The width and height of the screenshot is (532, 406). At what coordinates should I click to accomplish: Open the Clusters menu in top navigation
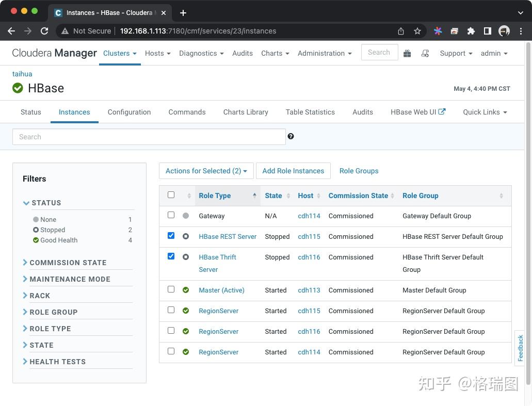click(x=120, y=53)
